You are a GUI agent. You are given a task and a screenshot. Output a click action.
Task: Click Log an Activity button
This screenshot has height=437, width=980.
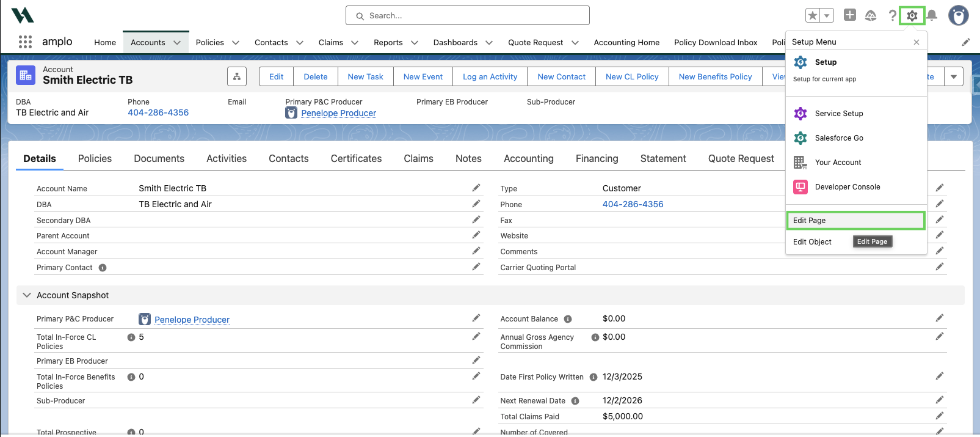(490, 77)
